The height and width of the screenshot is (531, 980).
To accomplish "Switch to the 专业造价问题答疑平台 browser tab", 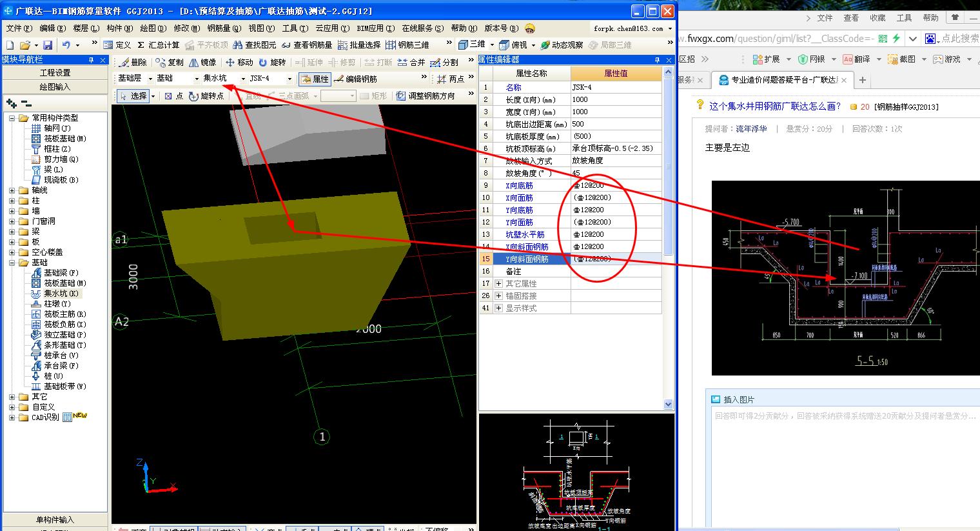I will 783,80.
